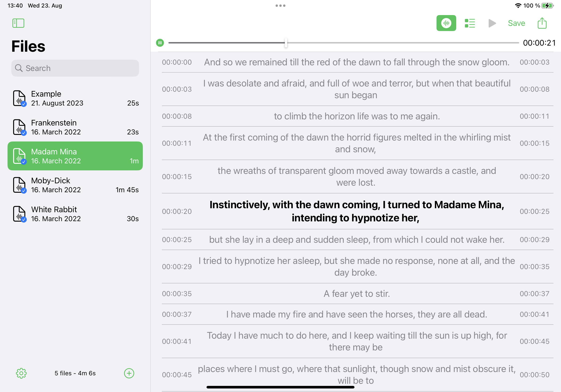Click the three-dot multitasking menu at top
This screenshot has height=392, width=561.
[280, 6]
